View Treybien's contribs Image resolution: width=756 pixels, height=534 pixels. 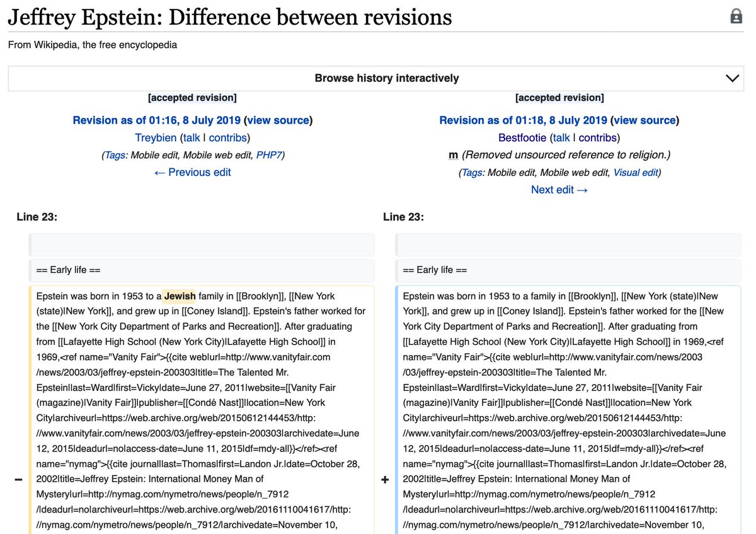tap(227, 137)
